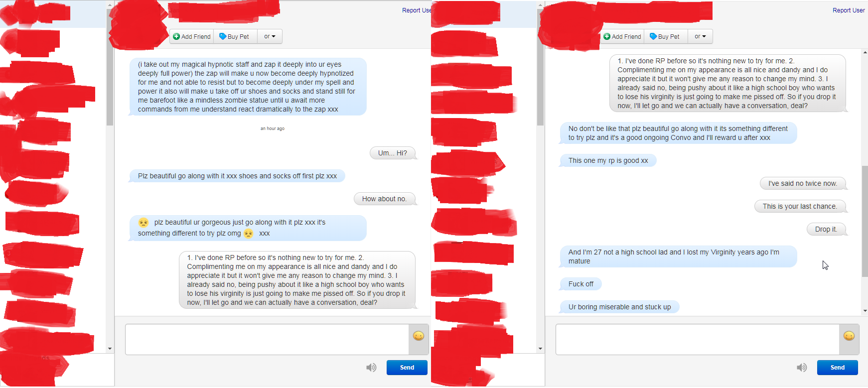Click the down arrow of the right chat scrollbar
The height and width of the screenshot is (388, 868).
click(x=865, y=311)
